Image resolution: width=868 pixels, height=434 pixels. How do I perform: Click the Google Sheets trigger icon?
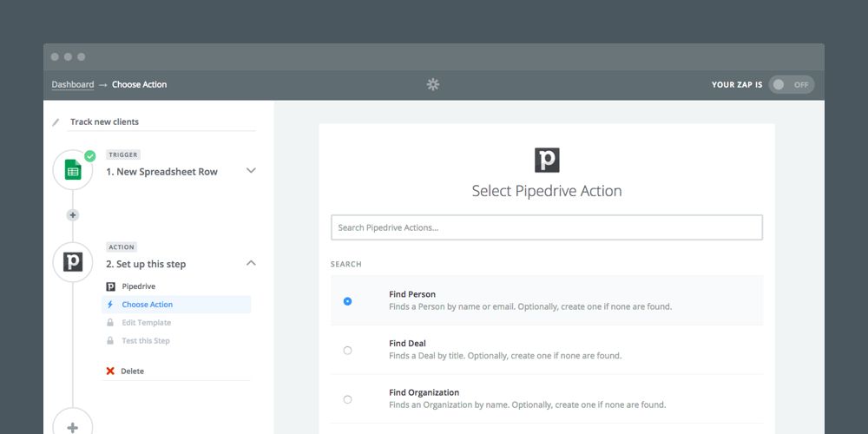pyautogui.click(x=73, y=171)
